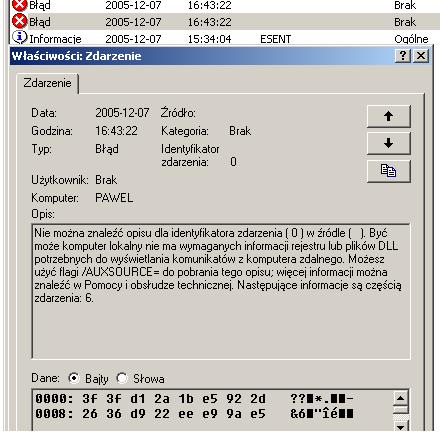This screenshot has width=440, height=436.
Task: Click the Godzina value 16:43:22 in dialog
Action: 116,131
